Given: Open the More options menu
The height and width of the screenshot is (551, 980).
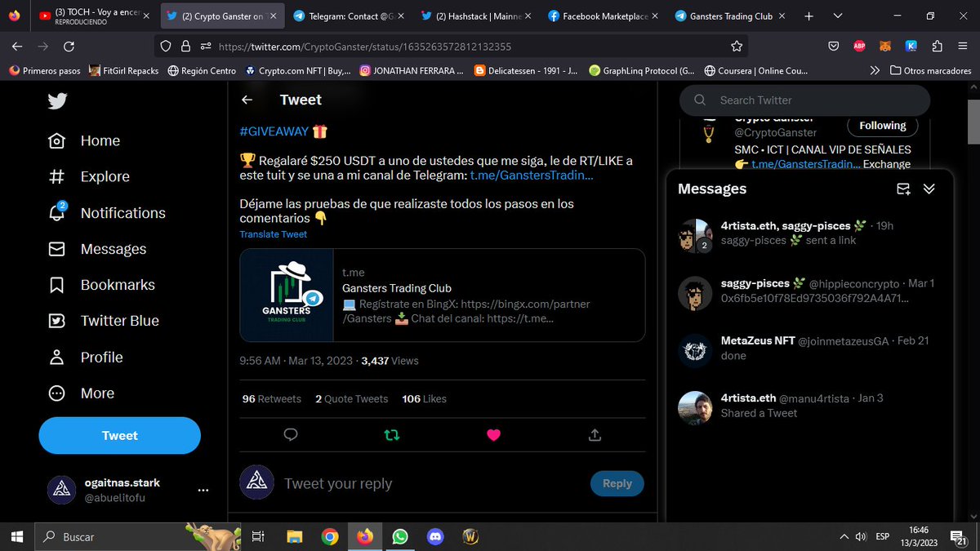Looking at the screenshot, I should (81, 393).
